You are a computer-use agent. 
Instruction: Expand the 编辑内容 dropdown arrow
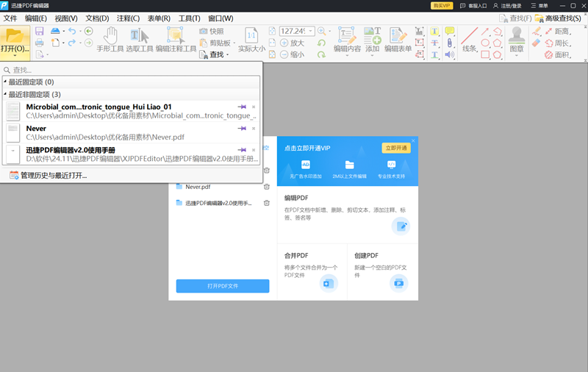tap(347, 55)
